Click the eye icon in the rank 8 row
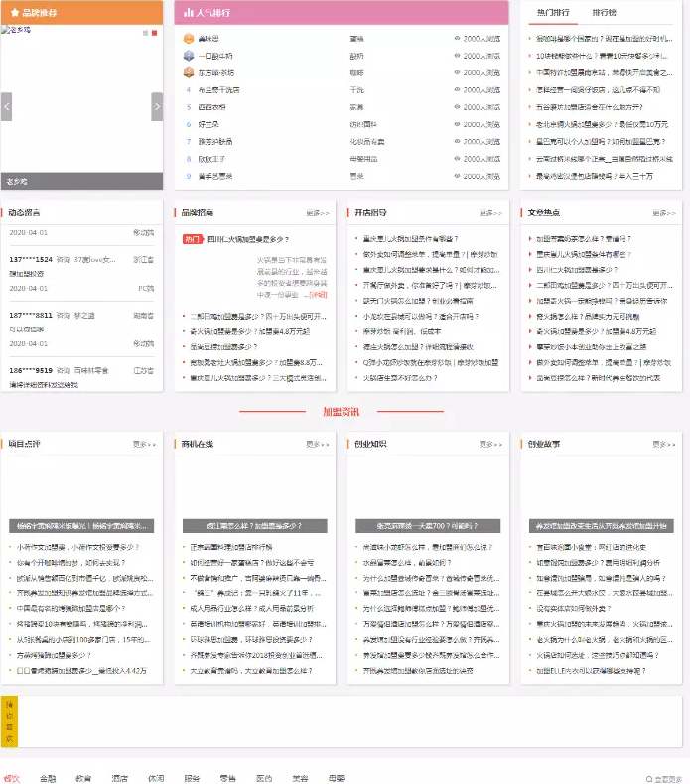This screenshot has height=784, width=690. [457, 159]
